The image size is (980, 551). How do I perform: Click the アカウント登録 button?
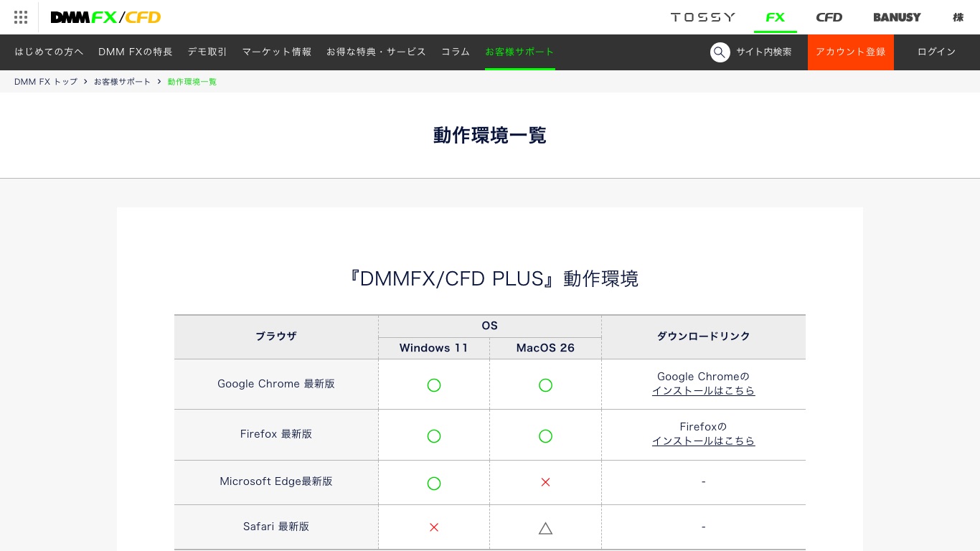pyautogui.click(x=851, y=52)
